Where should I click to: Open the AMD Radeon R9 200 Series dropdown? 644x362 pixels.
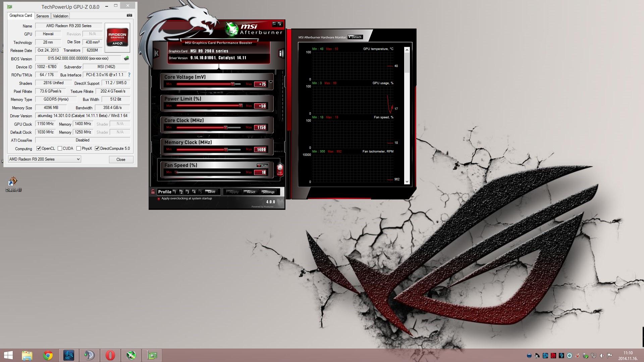coord(44,159)
